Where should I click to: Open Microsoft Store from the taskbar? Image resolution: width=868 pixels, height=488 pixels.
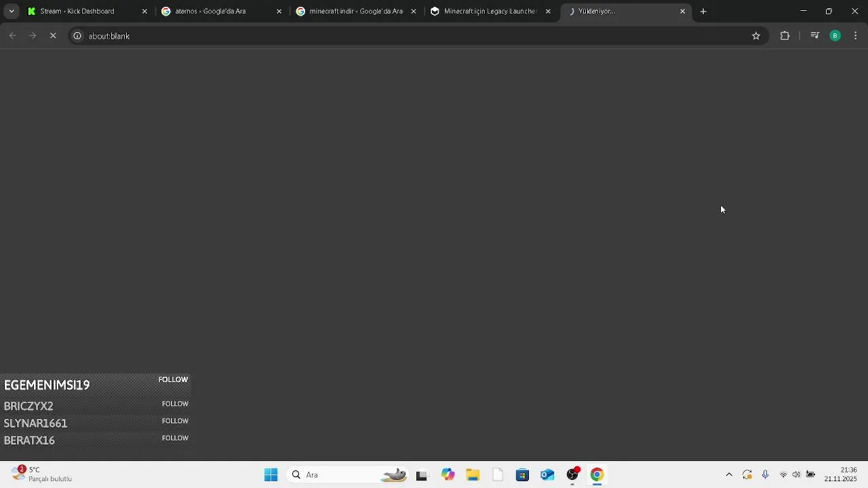point(522,475)
